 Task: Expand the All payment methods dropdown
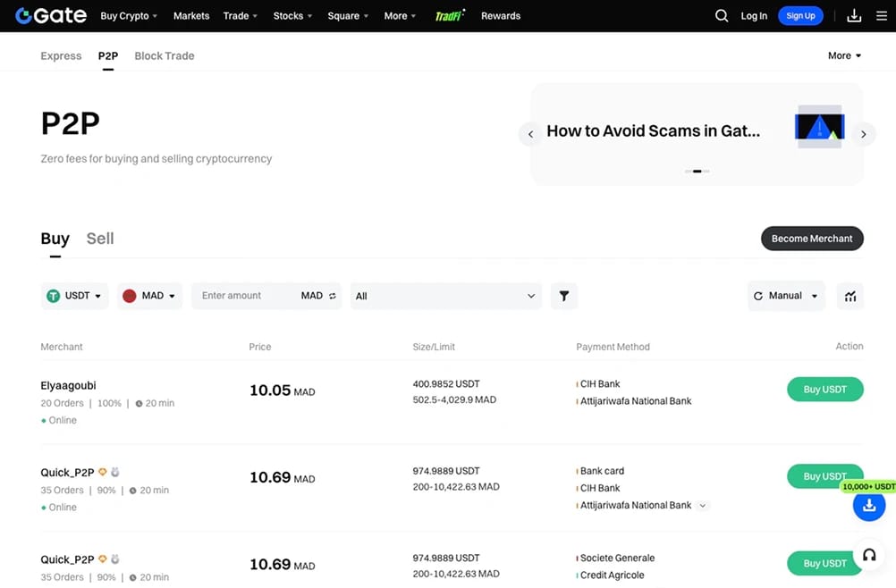(445, 296)
